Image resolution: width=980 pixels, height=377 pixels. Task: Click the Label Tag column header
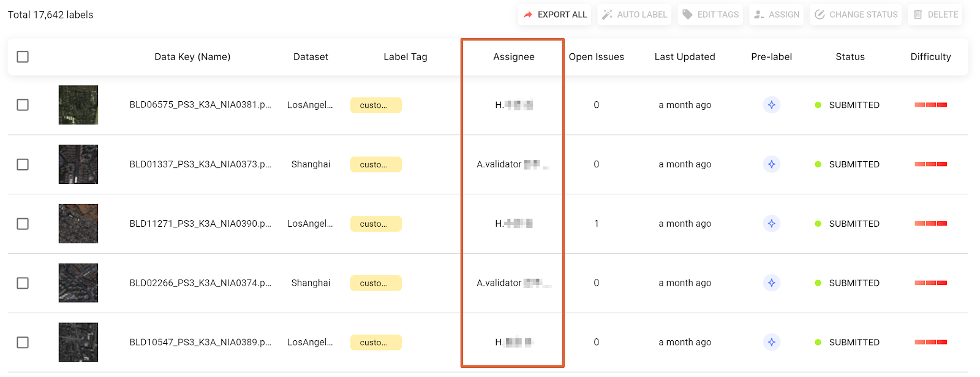405,57
